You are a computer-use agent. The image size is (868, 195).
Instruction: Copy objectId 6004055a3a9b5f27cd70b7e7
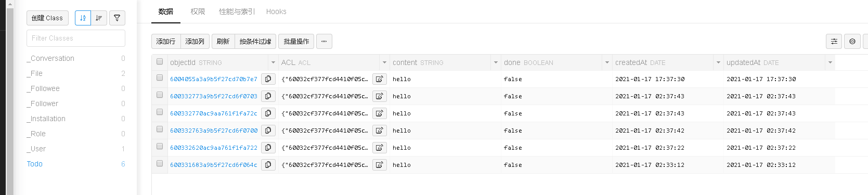tap(268, 79)
